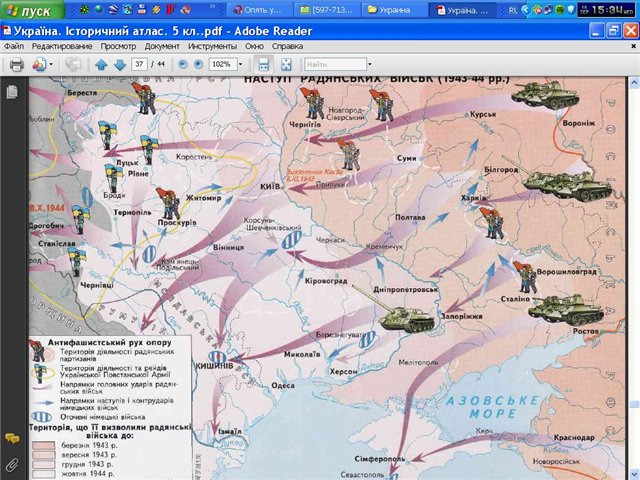
Task: Show the Pages panel in left sidebar
Action: point(12,92)
